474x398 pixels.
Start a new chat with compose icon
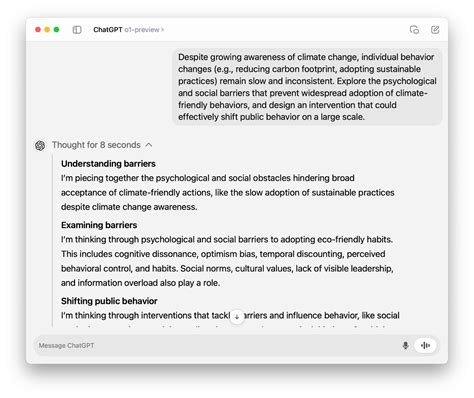[435, 30]
